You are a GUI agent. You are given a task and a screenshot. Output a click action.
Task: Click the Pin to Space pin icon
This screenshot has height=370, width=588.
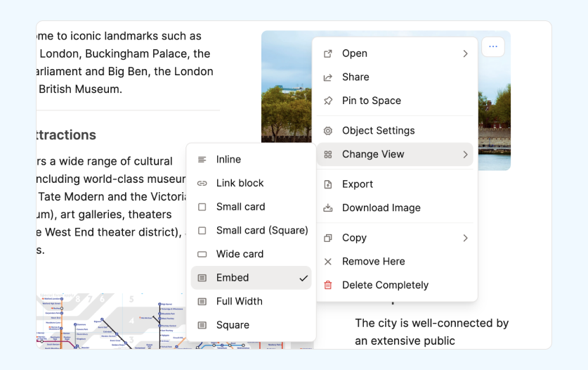[x=327, y=101]
